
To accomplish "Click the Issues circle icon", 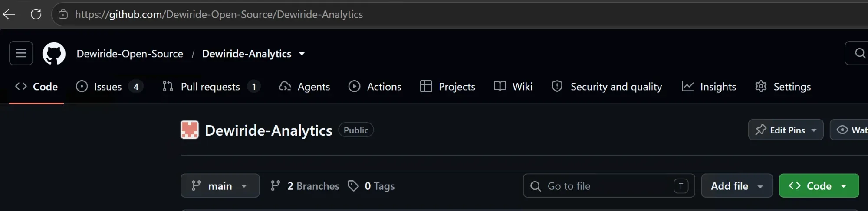I will click(82, 86).
